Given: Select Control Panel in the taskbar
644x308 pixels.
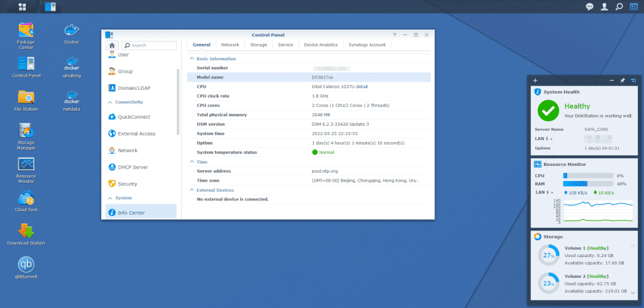Looking at the screenshot, I should point(50,6).
